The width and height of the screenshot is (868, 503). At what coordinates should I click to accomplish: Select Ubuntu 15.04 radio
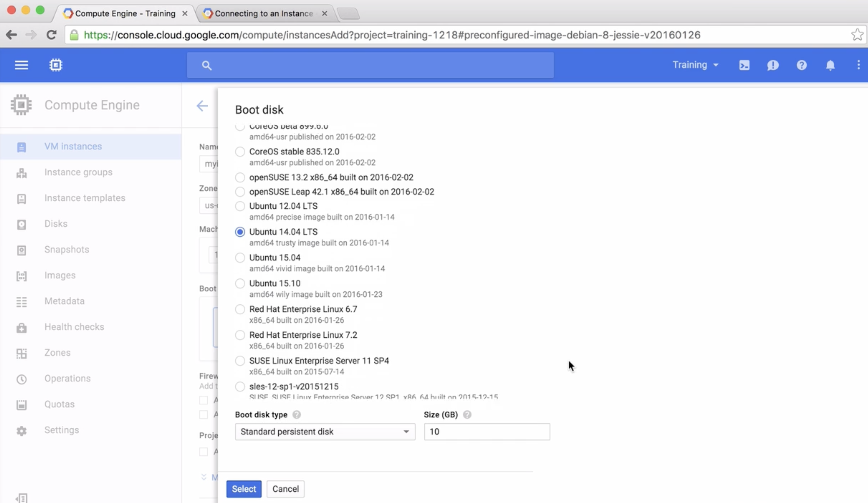point(240,258)
